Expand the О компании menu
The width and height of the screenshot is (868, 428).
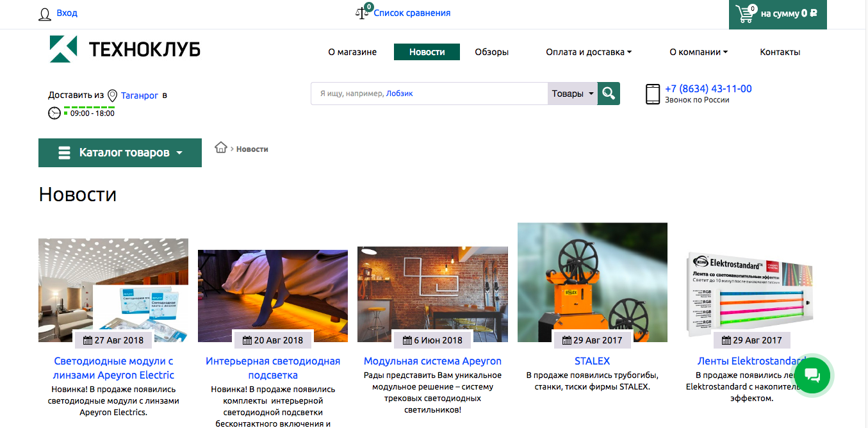point(698,52)
